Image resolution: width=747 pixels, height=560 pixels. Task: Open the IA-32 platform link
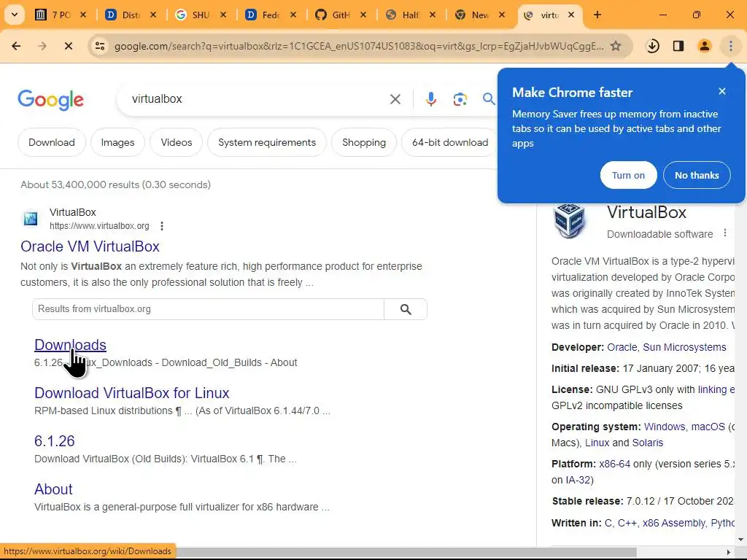(x=578, y=480)
